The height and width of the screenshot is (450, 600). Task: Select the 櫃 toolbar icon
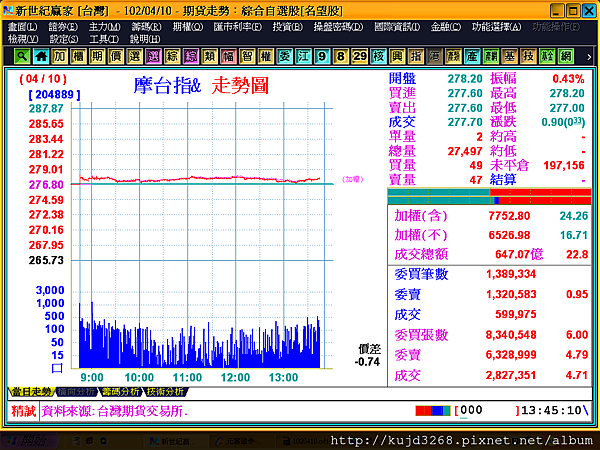point(78,56)
